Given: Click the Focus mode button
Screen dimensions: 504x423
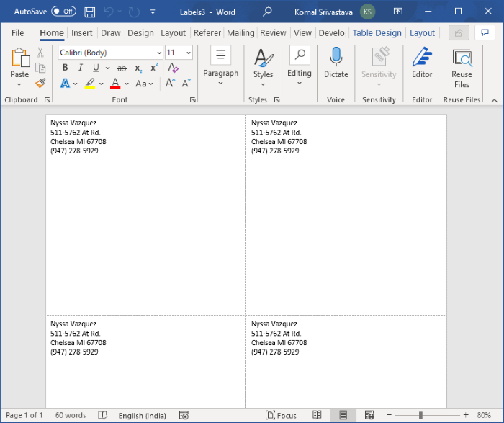Looking at the screenshot, I should tap(280, 415).
